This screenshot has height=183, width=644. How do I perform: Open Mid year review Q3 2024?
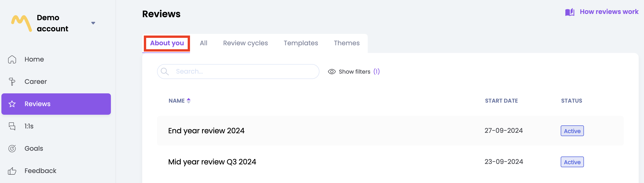[x=212, y=162]
